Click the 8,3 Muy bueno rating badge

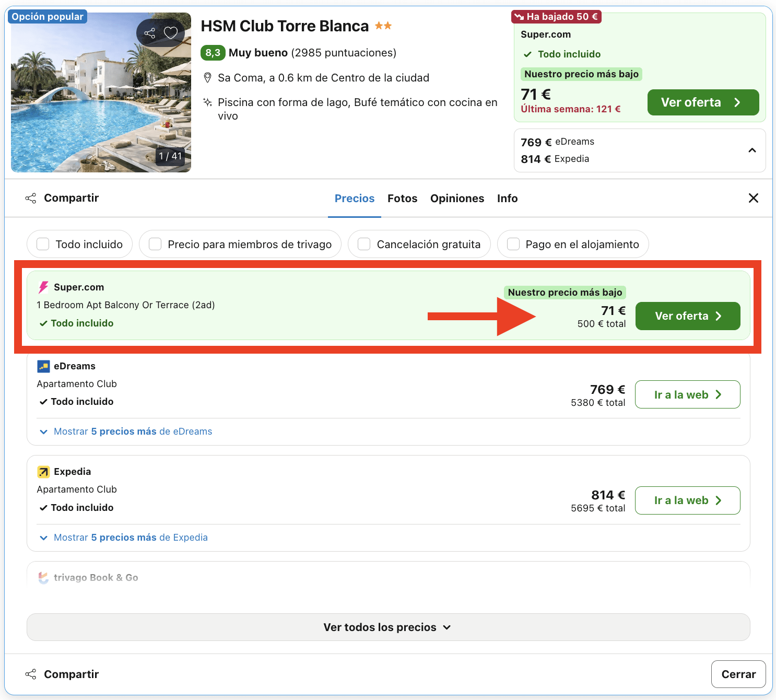click(x=213, y=53)
